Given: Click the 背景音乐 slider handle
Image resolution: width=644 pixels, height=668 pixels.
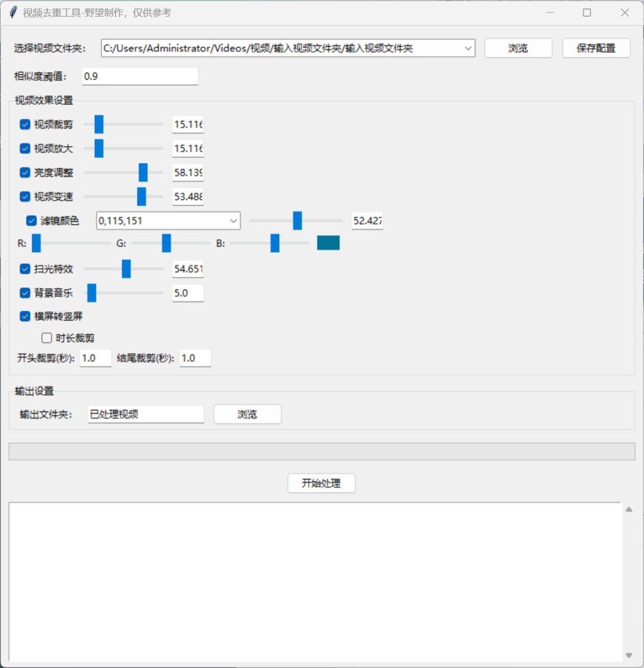Looking at the screenshot, I should click(x=92, y=293).
